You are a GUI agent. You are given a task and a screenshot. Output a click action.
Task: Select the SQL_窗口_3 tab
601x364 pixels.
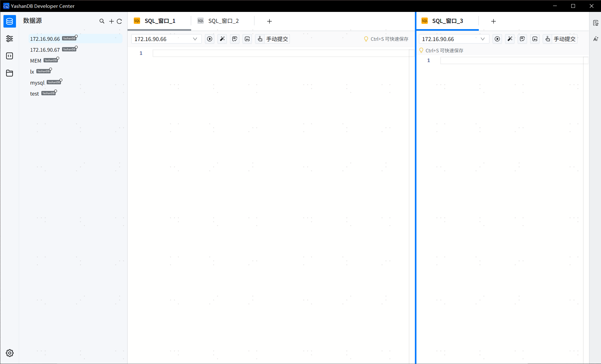[447, 21]
